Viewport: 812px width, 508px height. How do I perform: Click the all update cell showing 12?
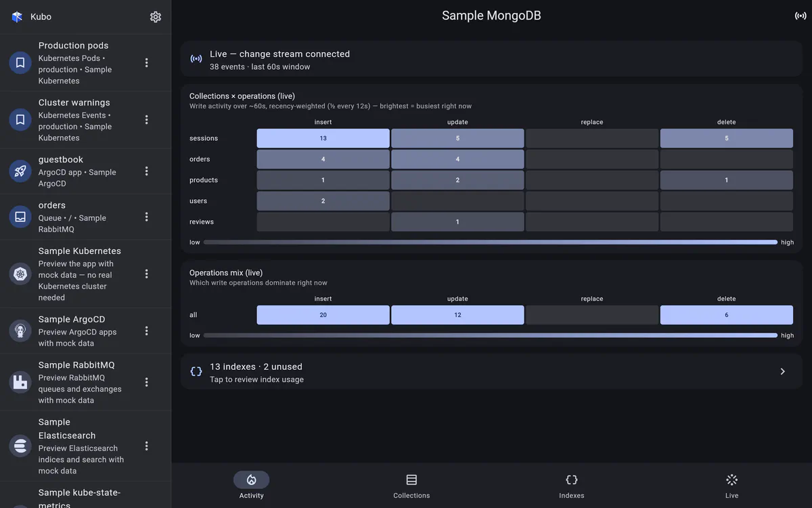tap(457, 315)
